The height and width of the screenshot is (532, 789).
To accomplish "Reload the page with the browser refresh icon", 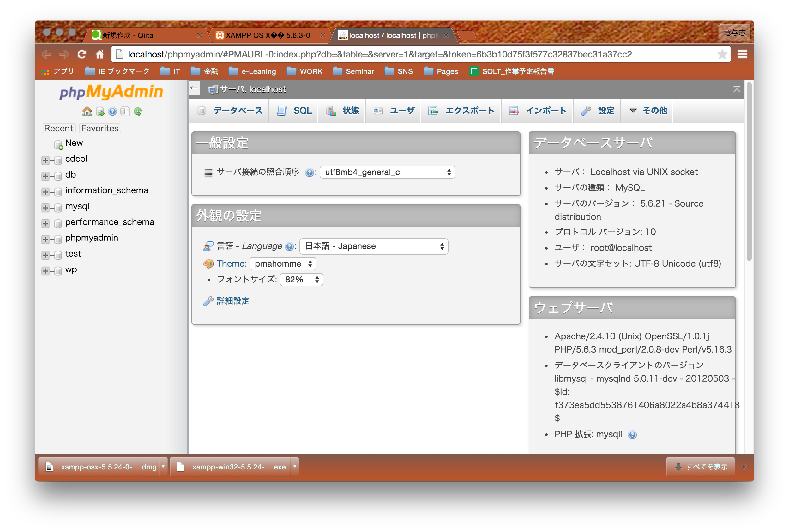I will coord(82,54).
